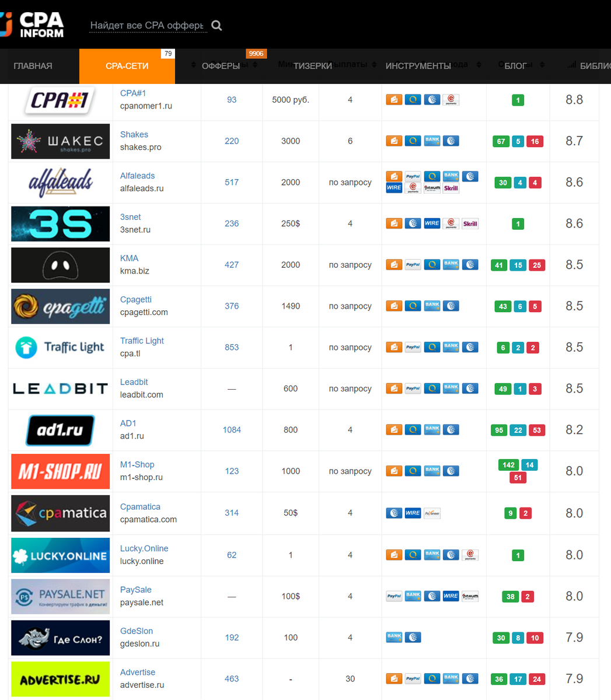This screenshot has width=611, height=700.
Task: Click WIRE icon in Alfaleads row
Action: [394, 188]
